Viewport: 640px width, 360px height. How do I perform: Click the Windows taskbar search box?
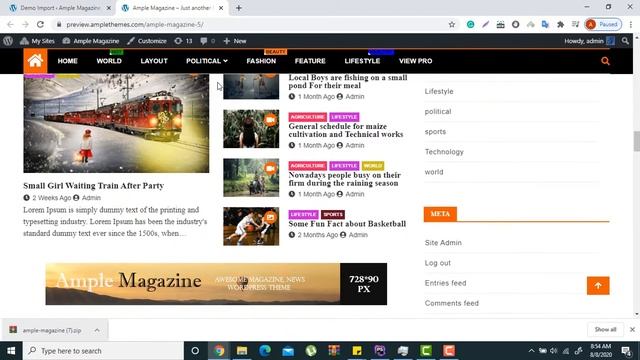[103, 351]
